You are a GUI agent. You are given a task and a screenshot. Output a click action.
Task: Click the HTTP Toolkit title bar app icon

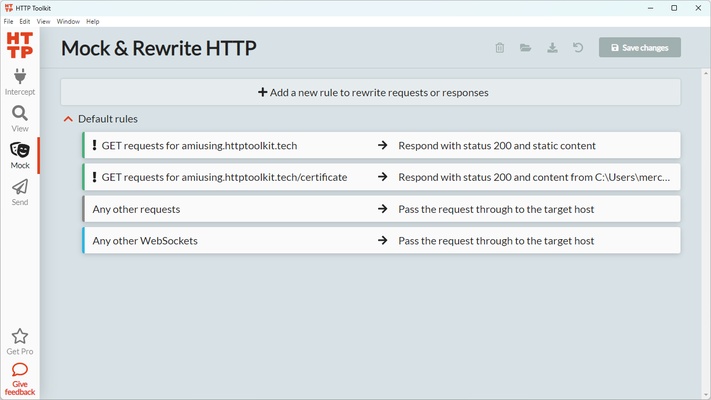(x=8, y=8)
